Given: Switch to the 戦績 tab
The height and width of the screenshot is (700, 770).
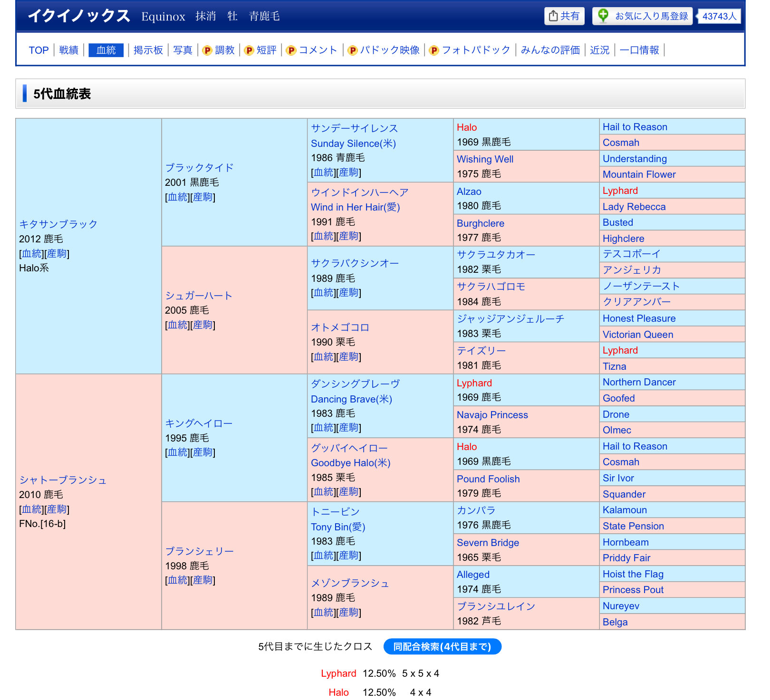Looking at the screenshot, I should [x=68, y=50].
